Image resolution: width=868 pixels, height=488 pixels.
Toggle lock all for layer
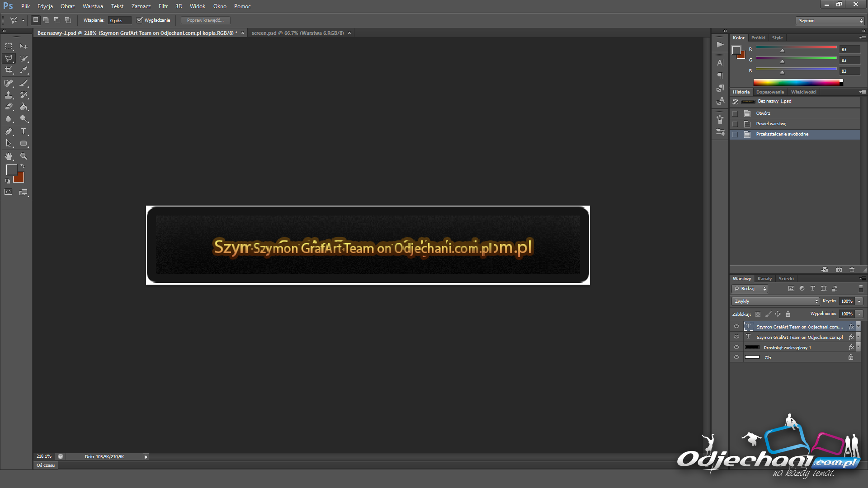click(788, 314)
